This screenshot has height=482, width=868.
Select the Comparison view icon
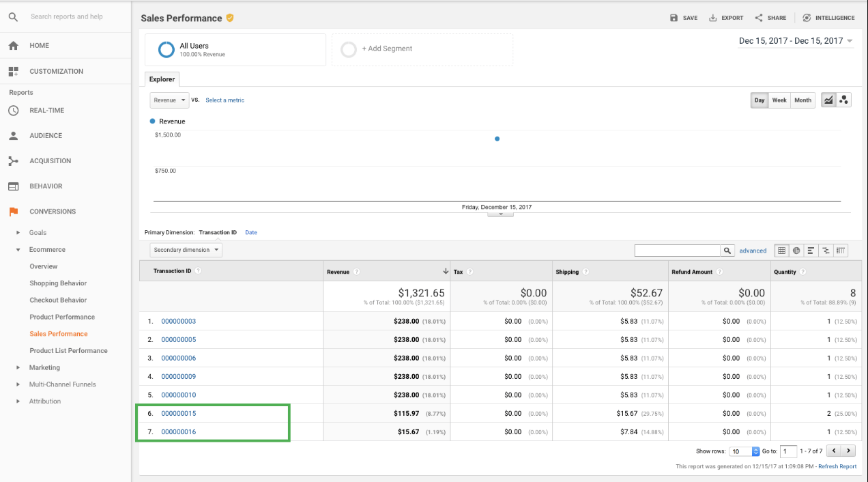tap(826, 251)
